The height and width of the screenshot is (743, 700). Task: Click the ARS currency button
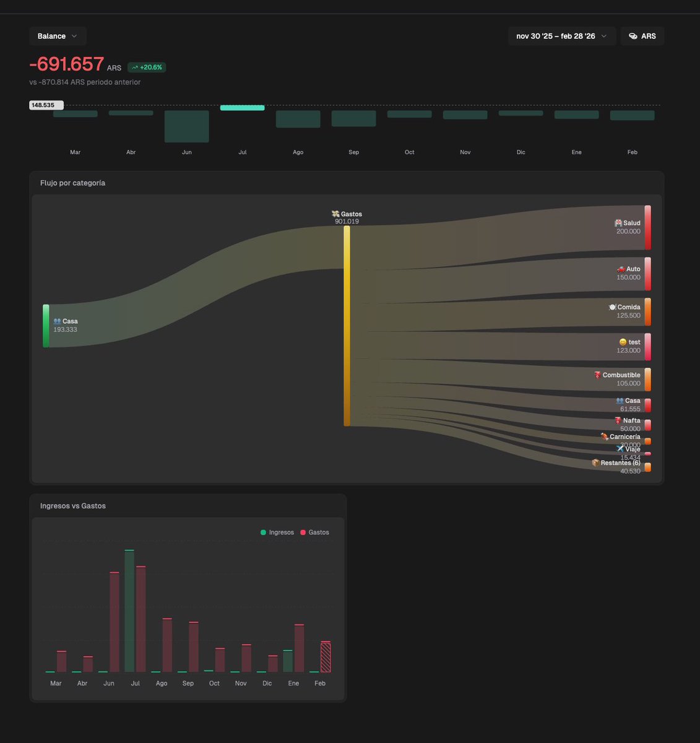pos(642,36)
